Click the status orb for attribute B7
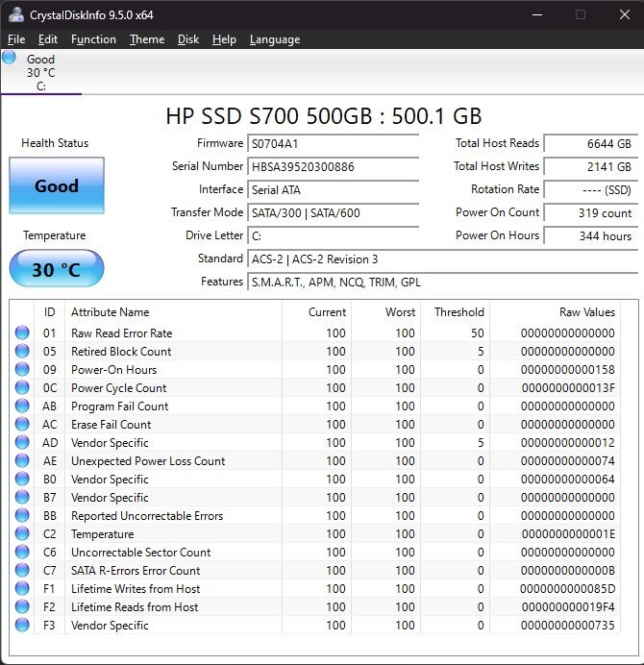The width and height of the screenshot is (644, 665). 22,497
